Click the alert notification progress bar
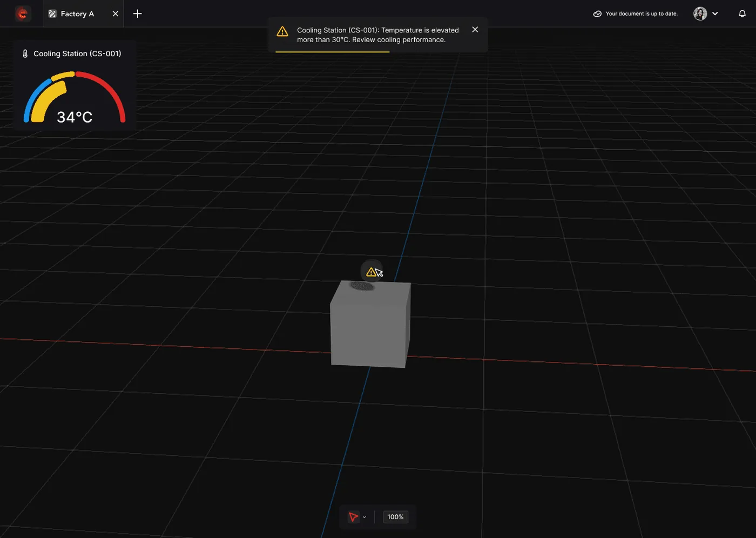 (x=333, y=52)
